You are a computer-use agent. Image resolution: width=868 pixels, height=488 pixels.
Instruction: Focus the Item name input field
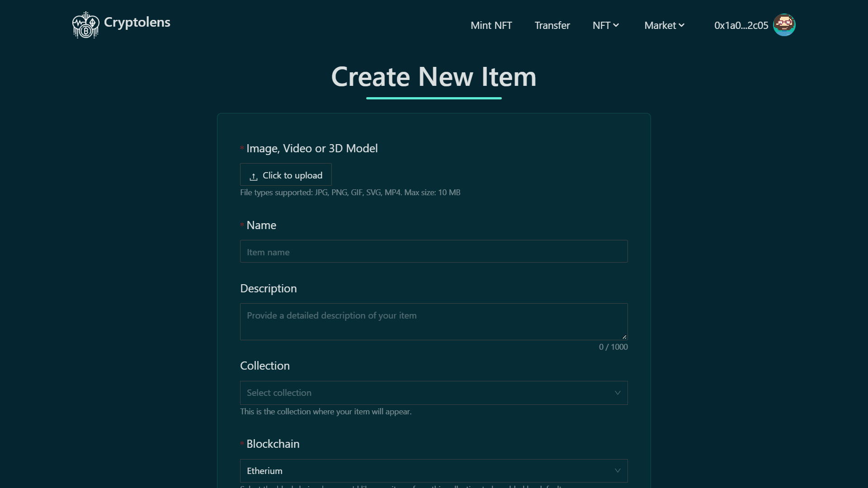(x=434, y=252)
